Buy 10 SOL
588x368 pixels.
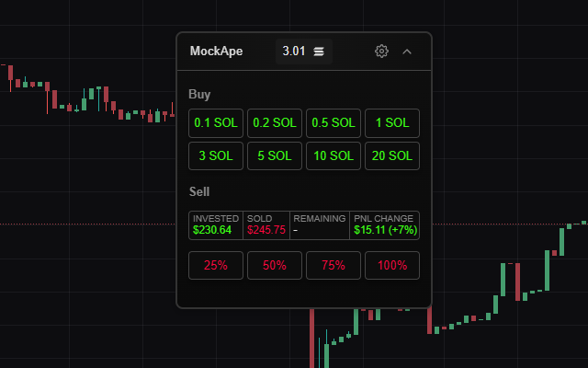tap(333, 155)
